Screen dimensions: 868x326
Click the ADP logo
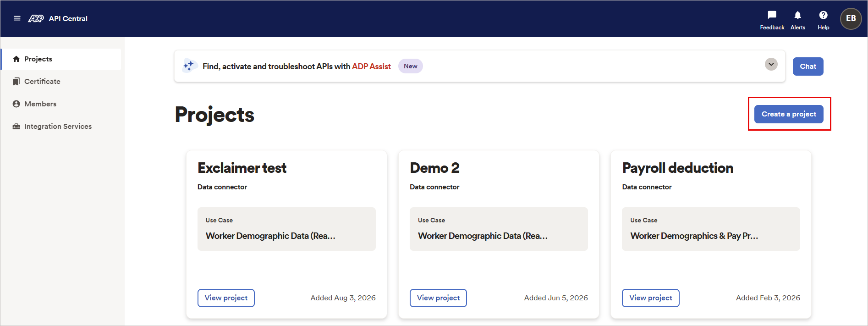(36, 18)
